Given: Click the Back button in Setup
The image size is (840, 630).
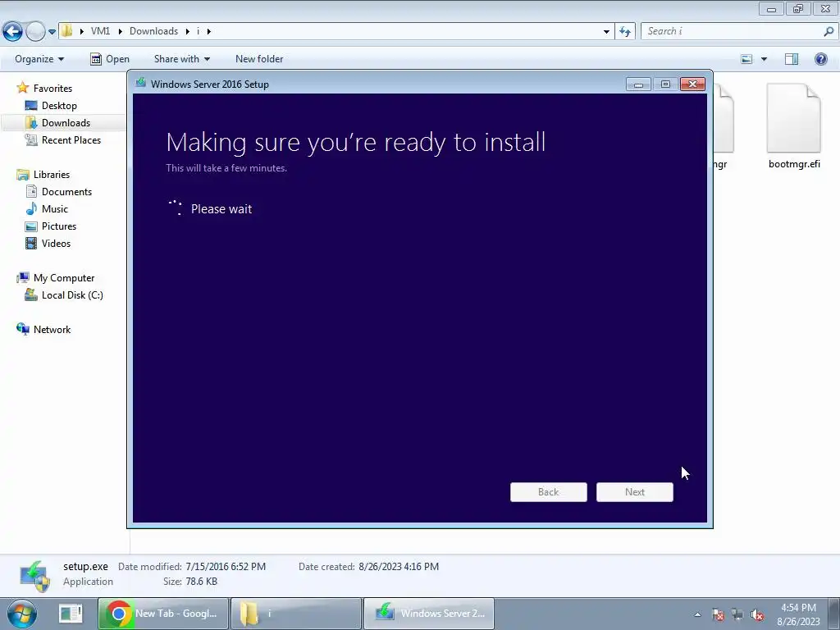Looking at the screenshot, I should pyautogui.click(x=549, y=492).
